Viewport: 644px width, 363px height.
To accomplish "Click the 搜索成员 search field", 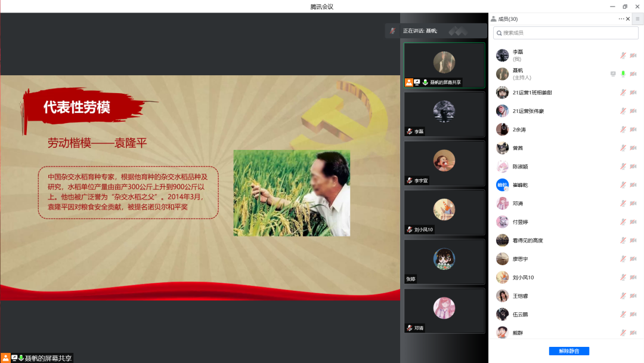I will pyautogui.click(x=557, y=33).
